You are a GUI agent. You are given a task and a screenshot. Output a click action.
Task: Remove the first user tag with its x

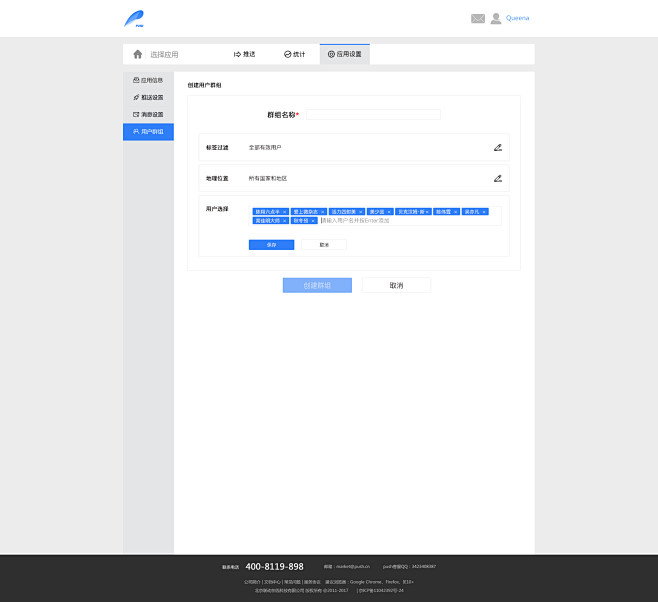click(x=284, y=212)
